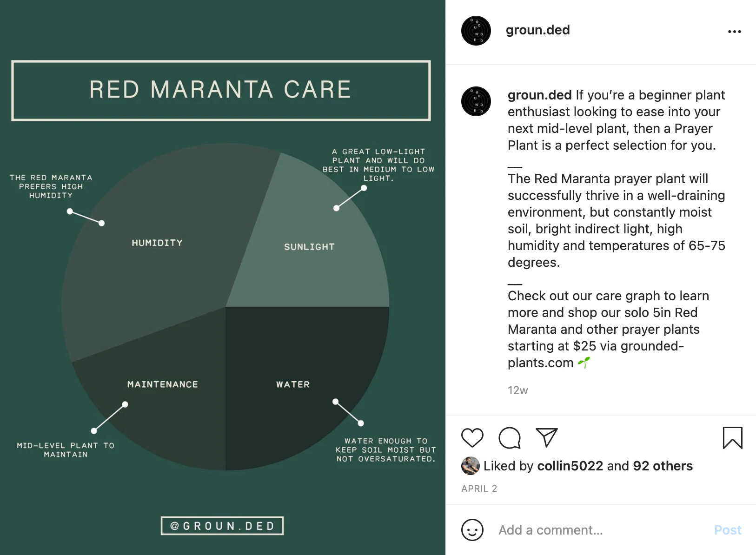
Task: Save the post with the bookmark icon
Action: [732, 438]
